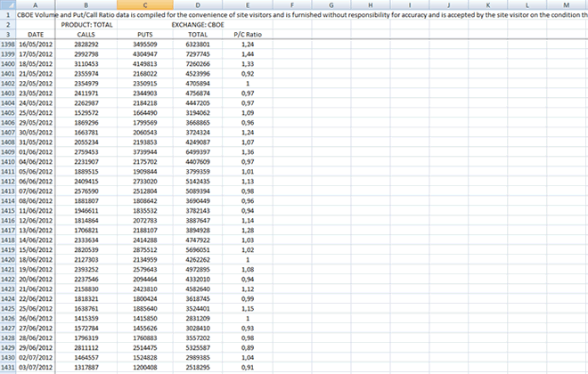Click the DATE header cell
This screenshot has width=588, height=374.
tap(36, 35)
